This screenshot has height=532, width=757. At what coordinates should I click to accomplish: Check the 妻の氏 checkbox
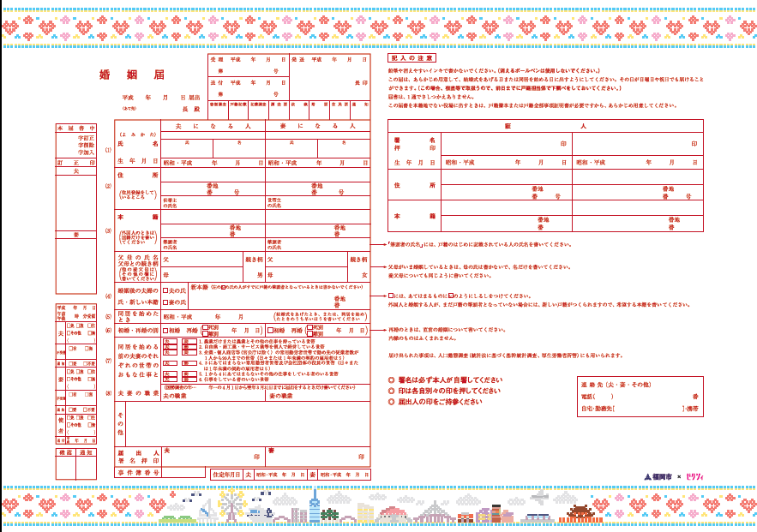coord(166,303)
